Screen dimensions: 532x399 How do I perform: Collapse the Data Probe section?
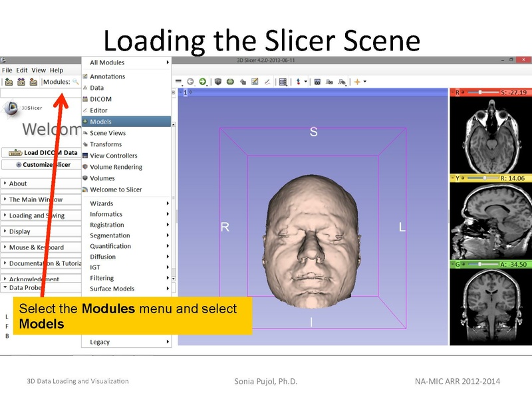coord(41,288)
